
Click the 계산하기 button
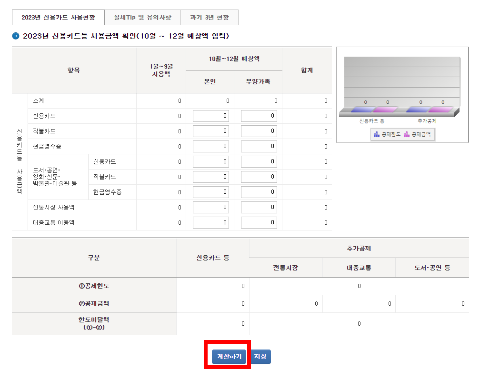(x=229, y=357)
